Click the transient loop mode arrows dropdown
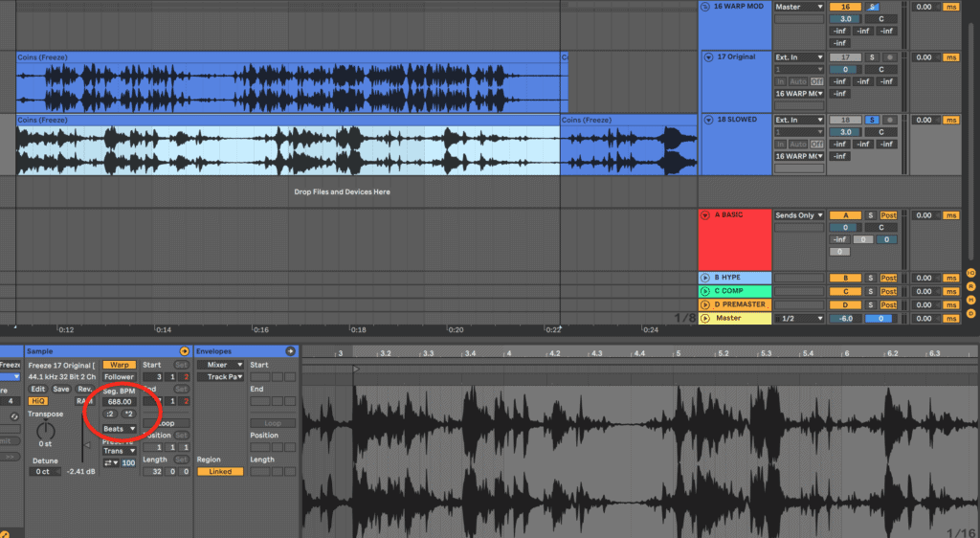 (111, 463)
